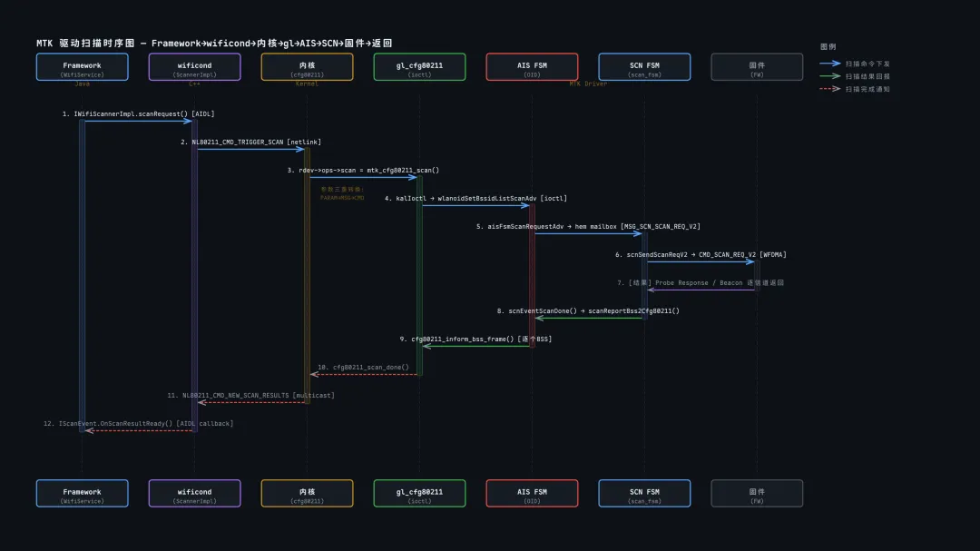Click the Java label under Framework
The height and width of the screenshot is (551, 980).
coord(82,84)
